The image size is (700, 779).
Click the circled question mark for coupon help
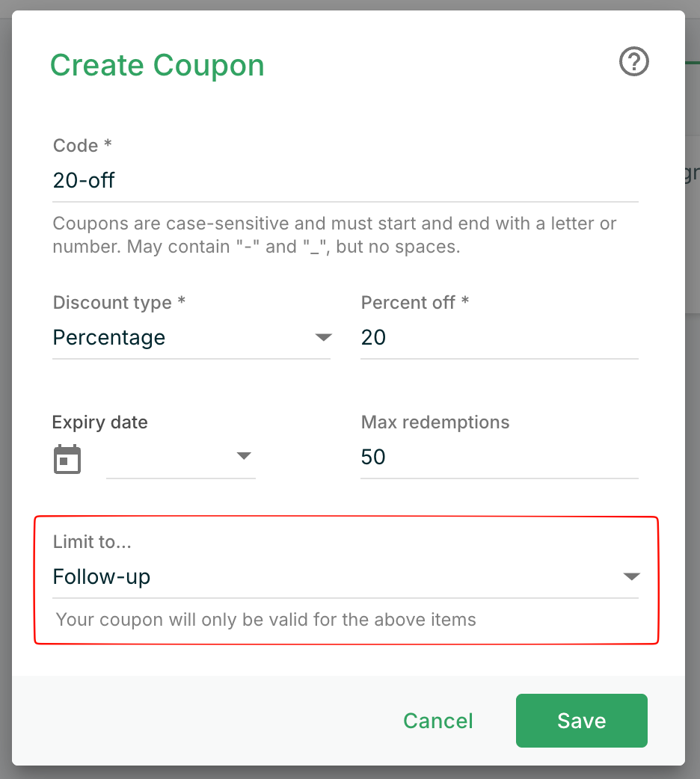point(633,62)
